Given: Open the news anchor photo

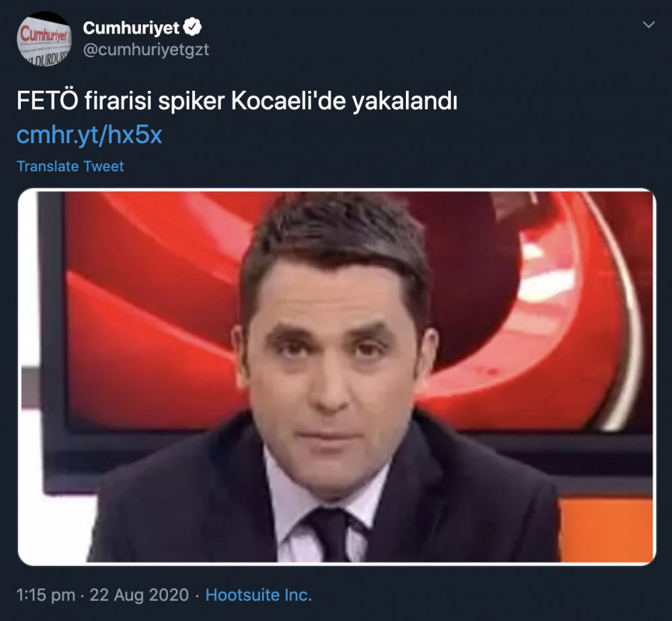Looking at the screenshot, I should click(337, 377).
